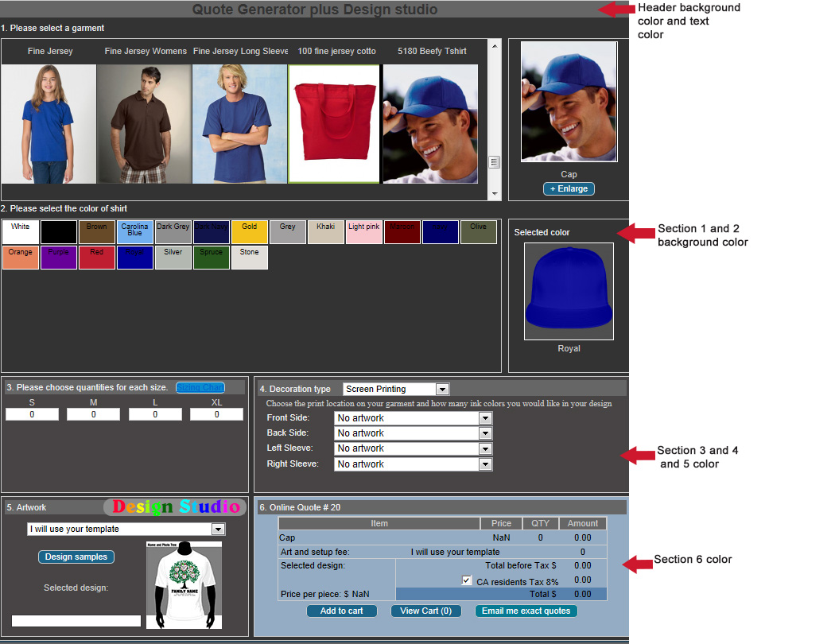The width and height of the screenshot is (835, 644).
Task: Pick the blue cap garment in list
Action: pos(430,124)
